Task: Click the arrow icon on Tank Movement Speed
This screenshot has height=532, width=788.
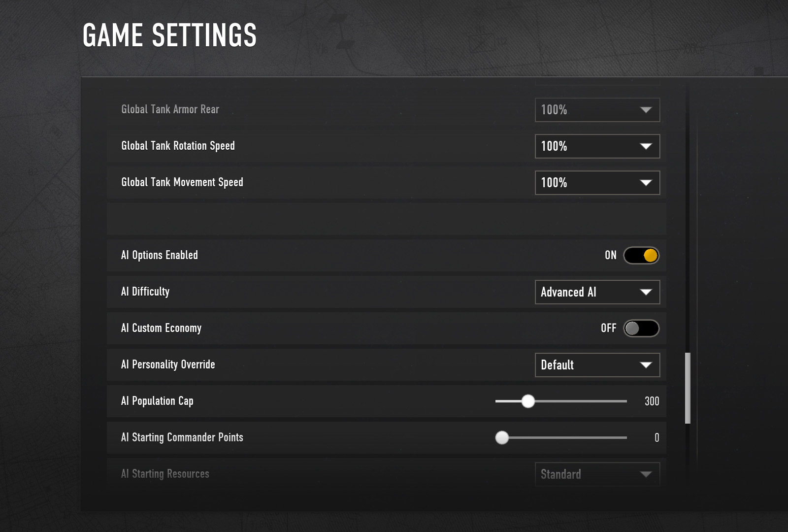Action: tap(646, 183)
